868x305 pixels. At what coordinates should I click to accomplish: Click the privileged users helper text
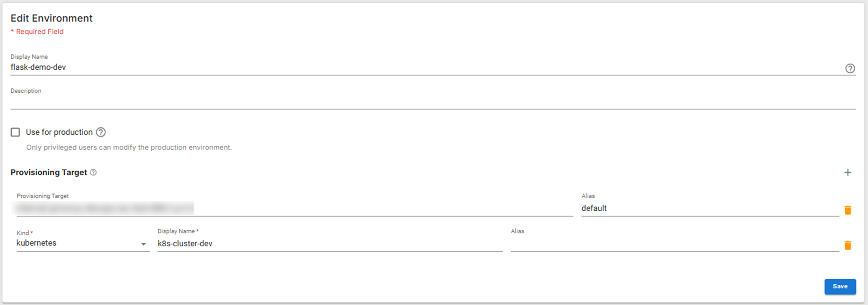[x=129, y=147]
